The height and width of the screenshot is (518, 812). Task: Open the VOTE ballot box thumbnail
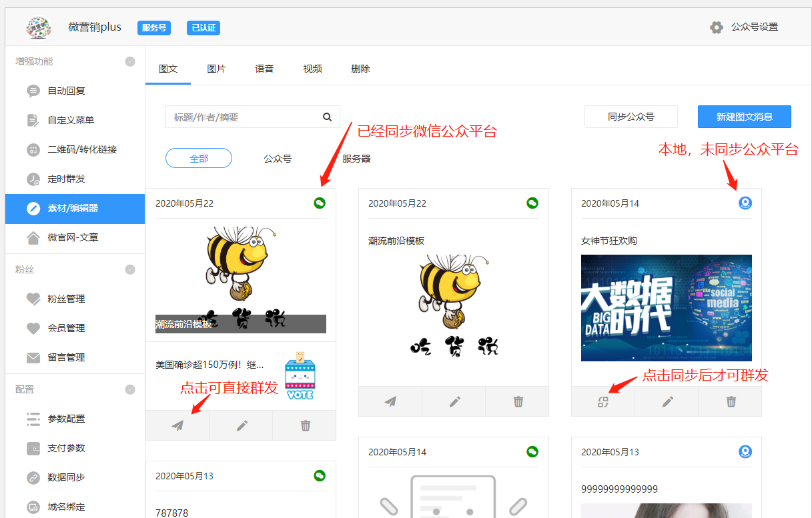[x=300, y=375]
